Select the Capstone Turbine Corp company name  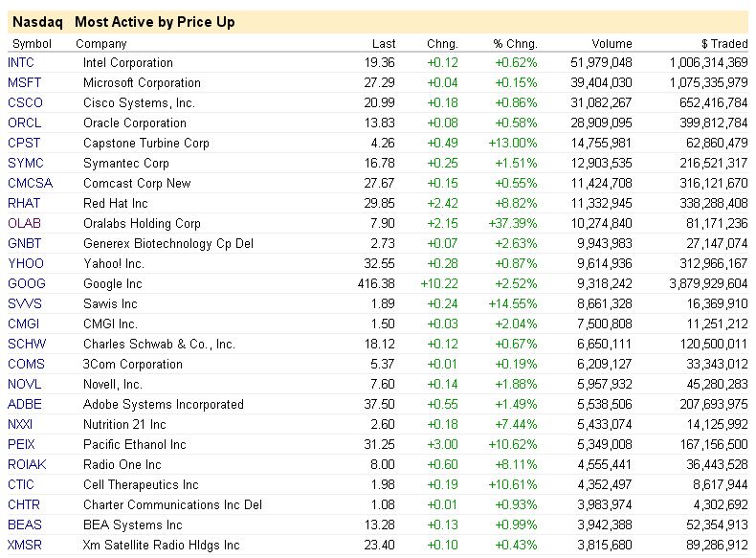[x=146, y=144]
